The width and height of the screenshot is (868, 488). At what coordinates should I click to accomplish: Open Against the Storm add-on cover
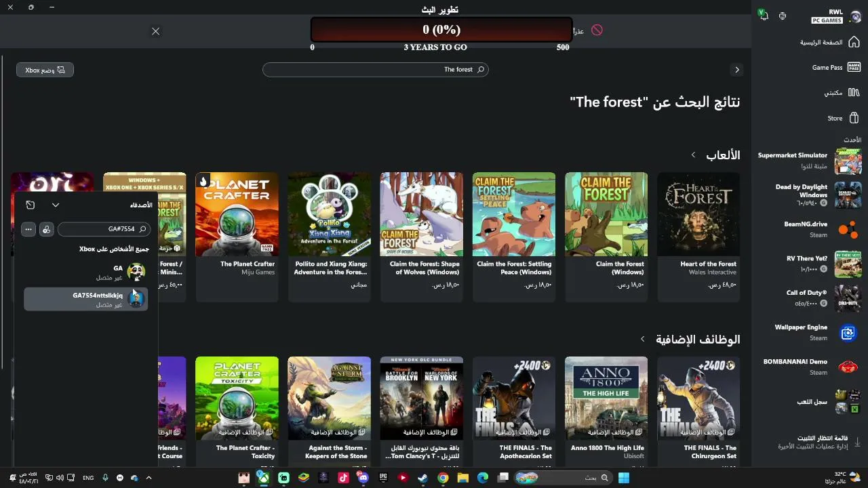330,398
